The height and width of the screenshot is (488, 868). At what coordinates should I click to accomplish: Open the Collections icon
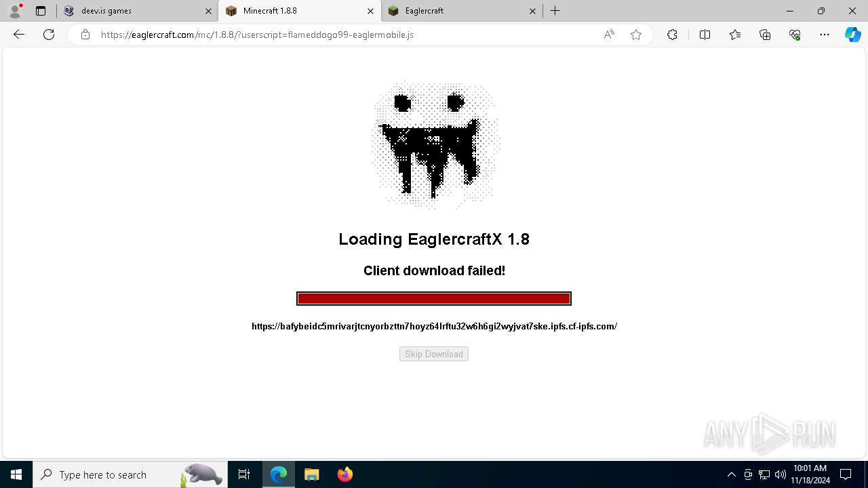[x=765, y=35]
